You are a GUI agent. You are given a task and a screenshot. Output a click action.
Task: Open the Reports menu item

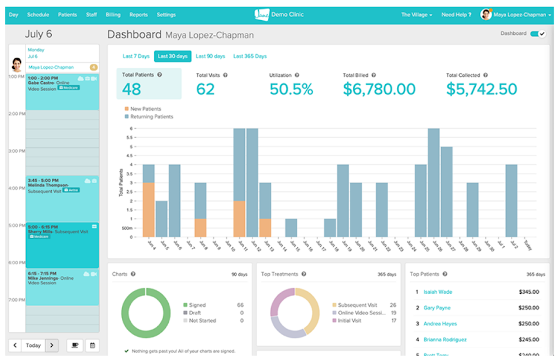click(139, 15)
